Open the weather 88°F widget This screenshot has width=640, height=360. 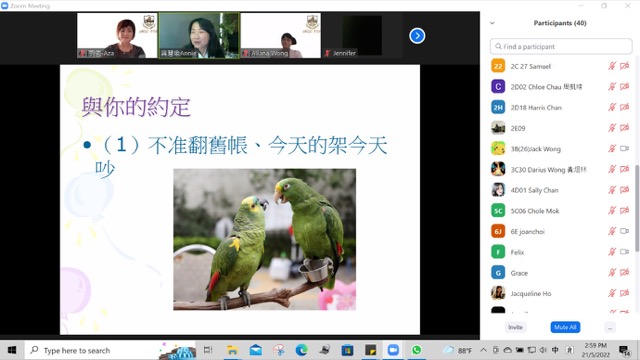tap(458, 350)
